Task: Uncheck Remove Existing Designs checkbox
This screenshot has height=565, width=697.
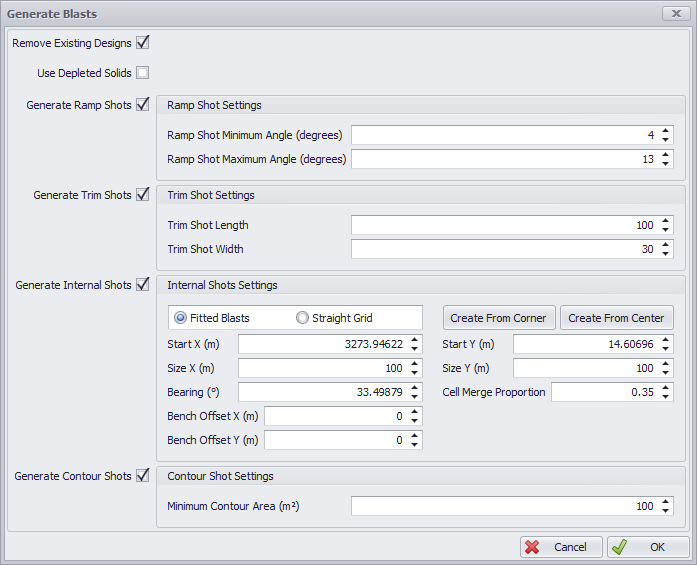Action: click(x=143, y=43)
